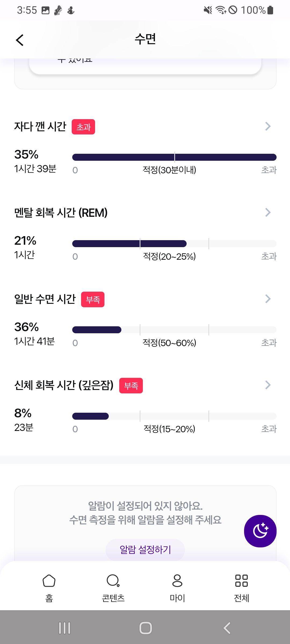Expand 신체 회복 시간 (깊은잠) chevron
This screenshot has height=644, width=290.
click(268, 385)
